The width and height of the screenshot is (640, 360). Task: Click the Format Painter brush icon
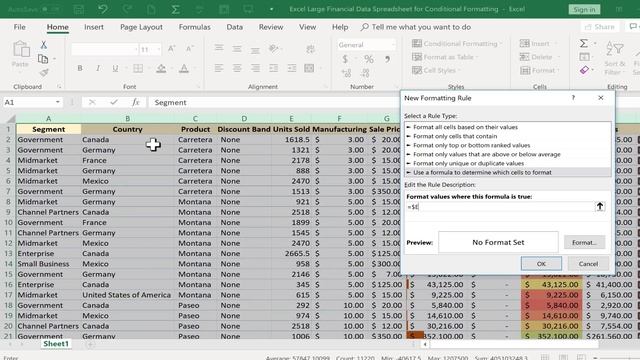[44, 73]
